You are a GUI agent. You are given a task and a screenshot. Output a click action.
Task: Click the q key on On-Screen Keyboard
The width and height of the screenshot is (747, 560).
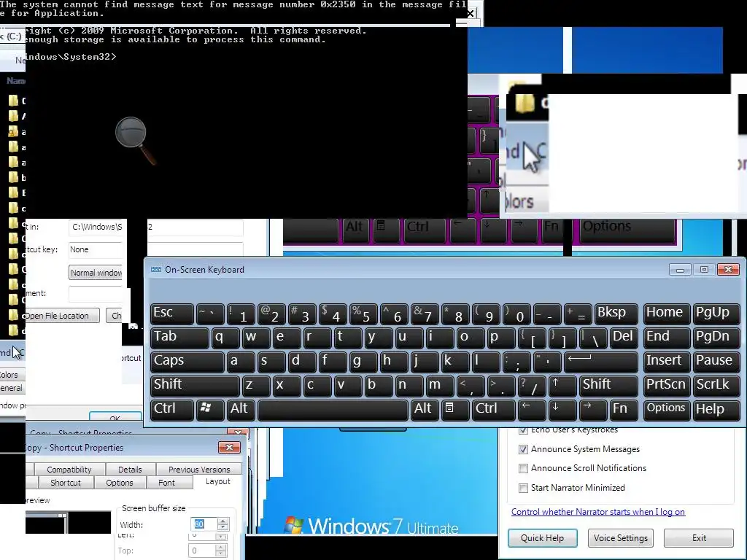[x=226, y=338]
